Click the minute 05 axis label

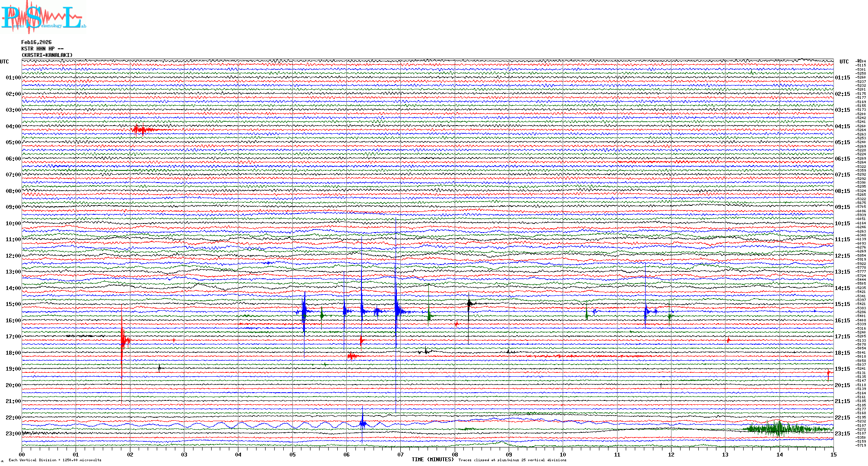tap(292, 454)
